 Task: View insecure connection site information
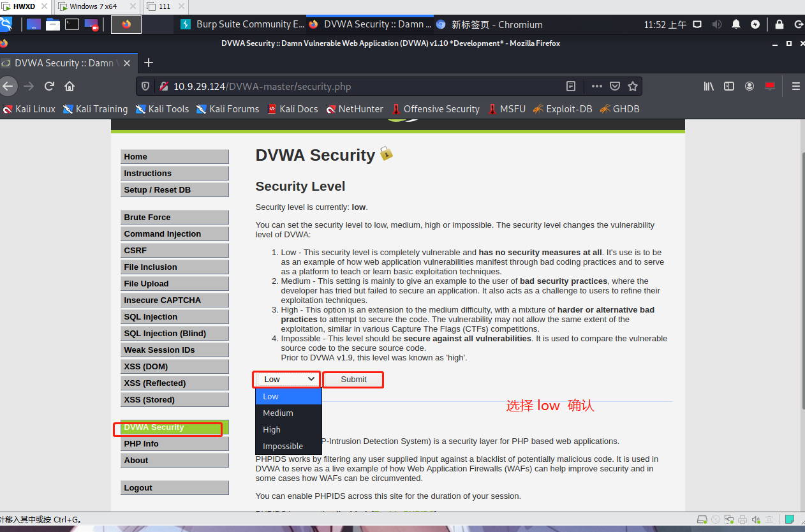click(x=163, y=86)
